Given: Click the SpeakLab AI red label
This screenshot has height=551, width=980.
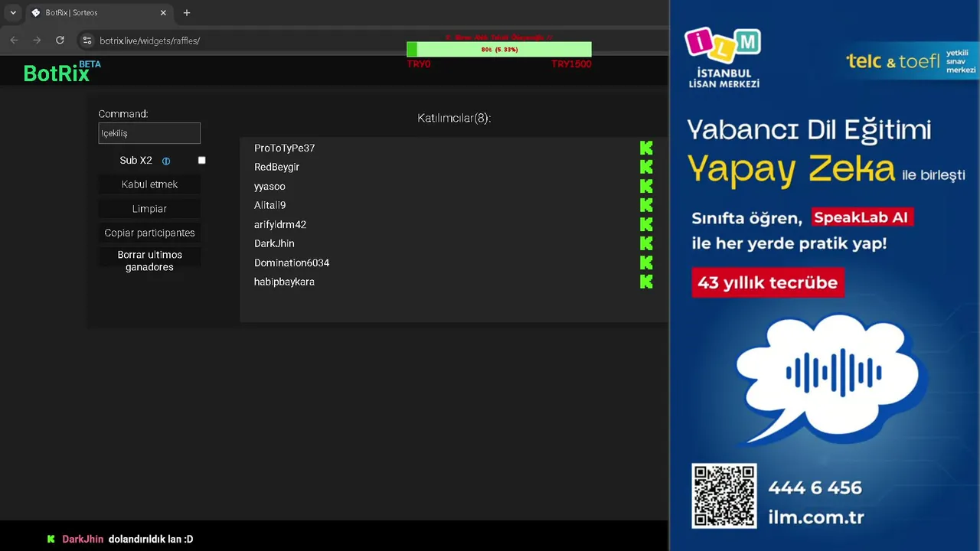Looking at the screenshot, I should (861, 217).
